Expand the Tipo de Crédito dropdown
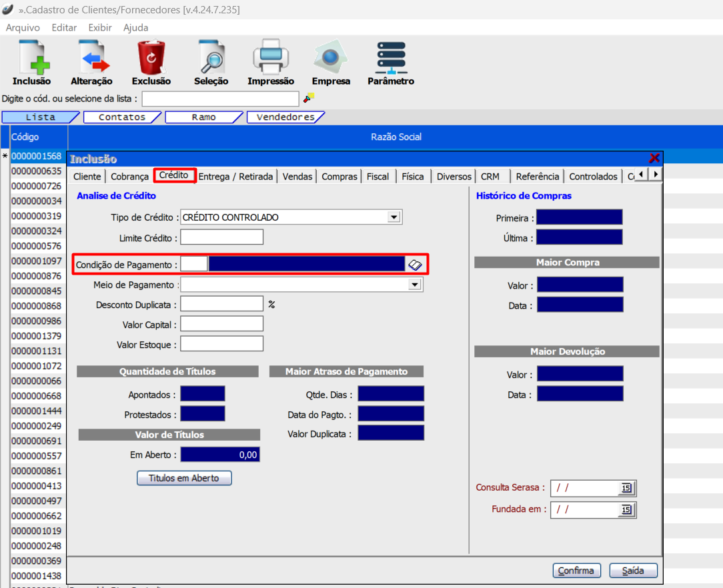The image size is (723, 588). pyautogui.click(x=394, y=217)
